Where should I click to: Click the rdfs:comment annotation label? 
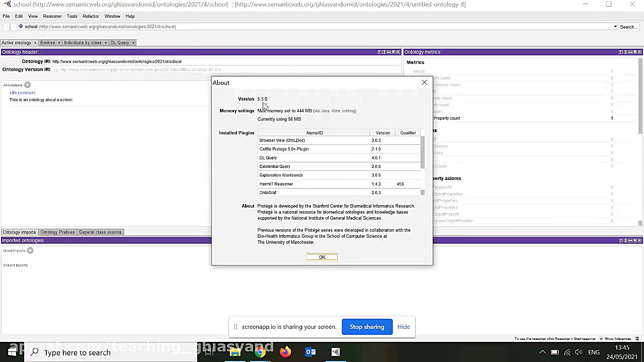[23, 93]
